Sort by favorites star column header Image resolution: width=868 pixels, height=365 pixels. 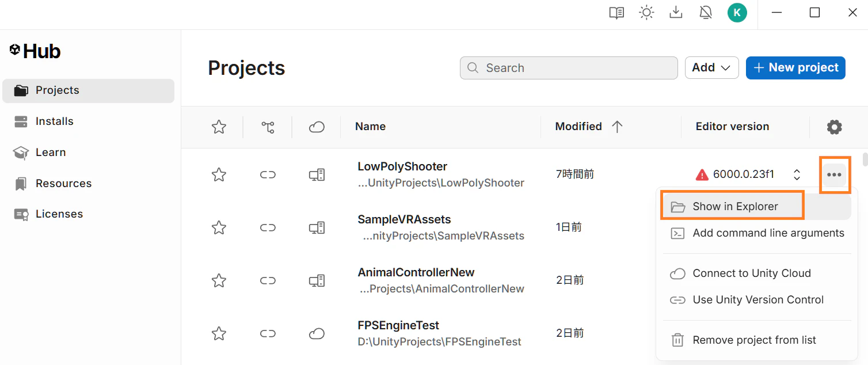tap(219, 127)
